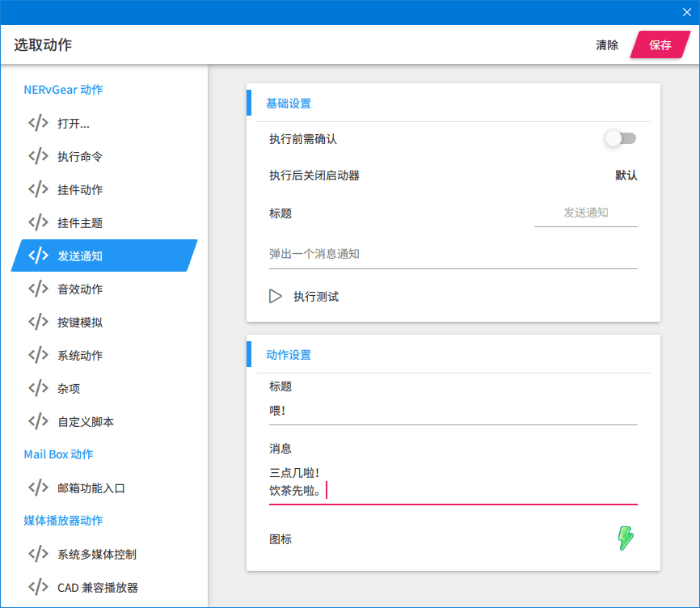Click the green lightning bolt icon
The height and width of the screenshot is (608, 700).
626,538
